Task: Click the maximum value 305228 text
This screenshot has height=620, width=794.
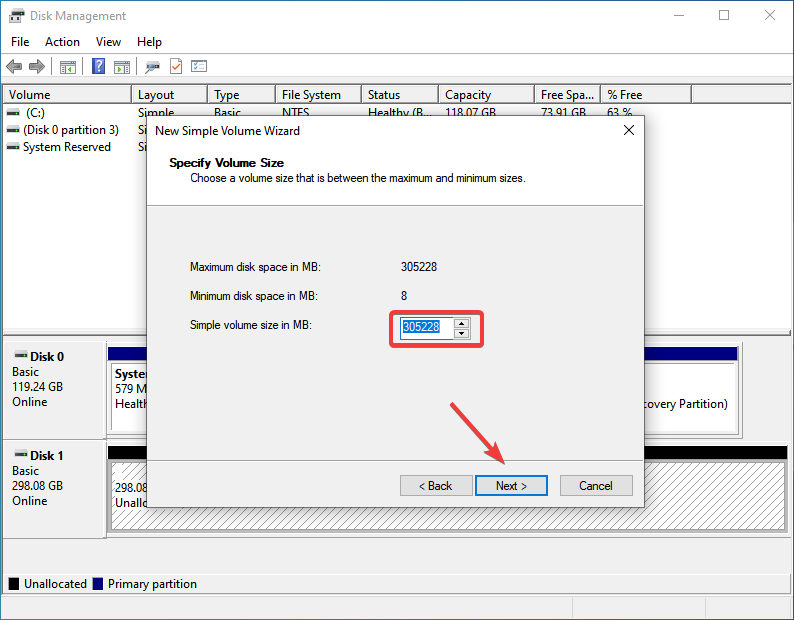Action: click(419, 267)
